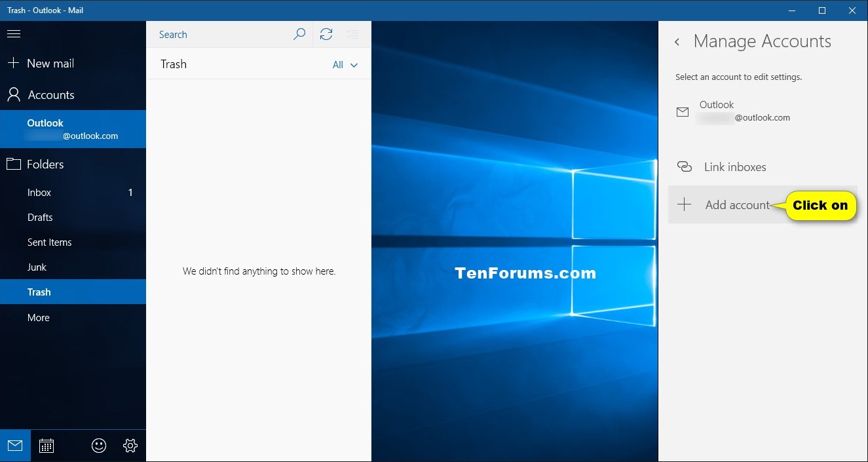Viewport: 868px width, 462px height.
Task: Select the Trash folder
Action: (x=73, y=292)
